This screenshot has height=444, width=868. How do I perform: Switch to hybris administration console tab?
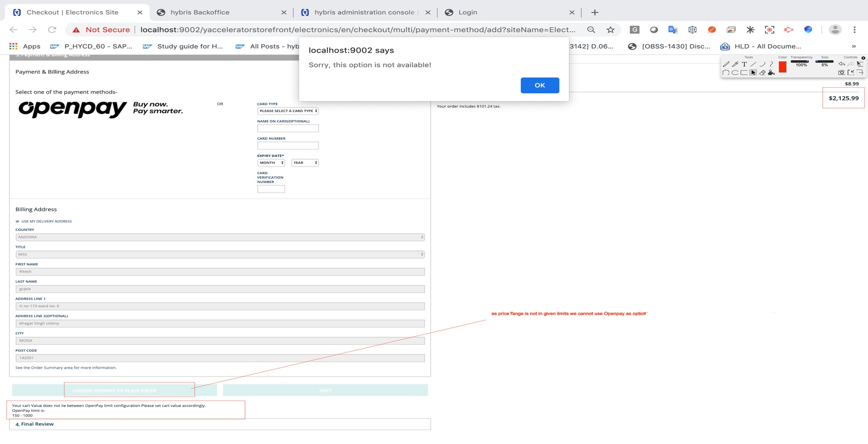[x=364, y=12]
